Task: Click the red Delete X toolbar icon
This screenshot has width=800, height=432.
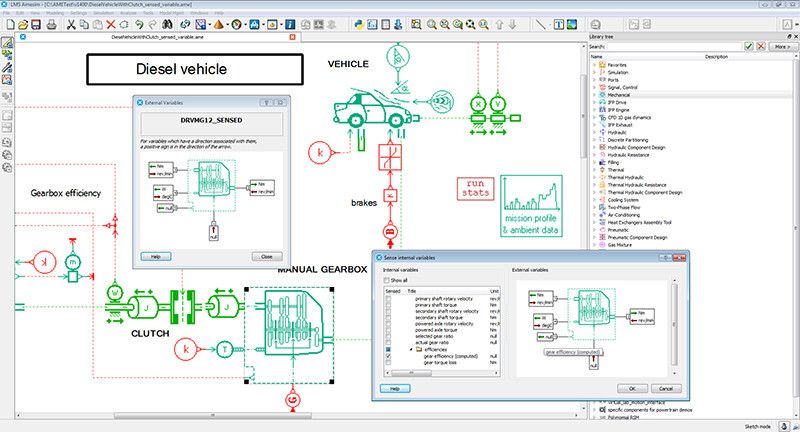Action: tap(111, 24)
